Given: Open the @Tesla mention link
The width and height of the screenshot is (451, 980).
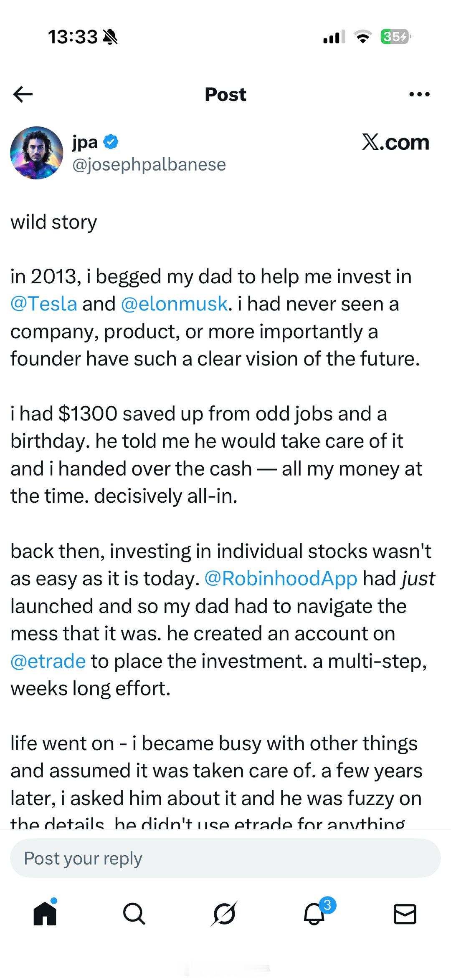Looking at the screenshot, I should coord(44,304).
